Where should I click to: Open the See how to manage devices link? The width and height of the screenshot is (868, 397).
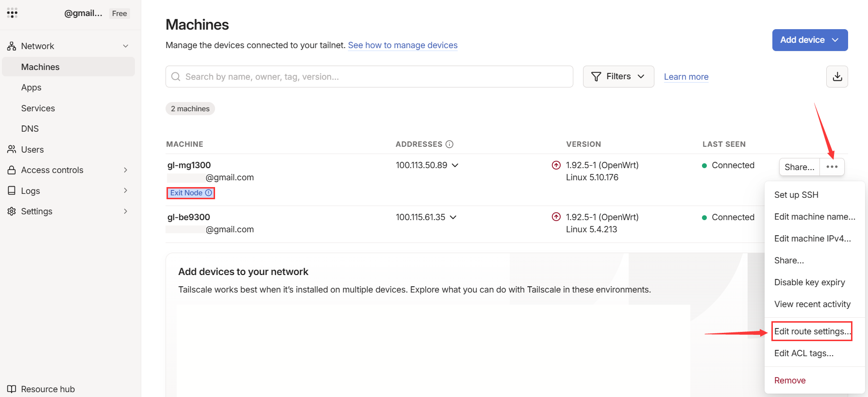(x=403, y=45)
